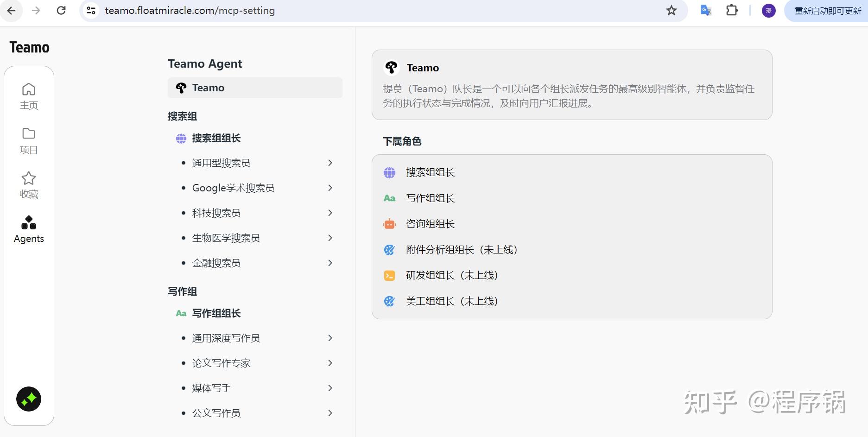Select 媒体写手 entry
This screenshot has height=437, width=868.
(x=211, y=388)
